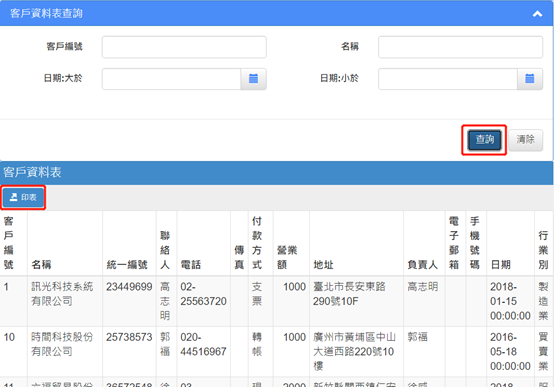This screenshot has width=554, height=387.
Task: Click the 客戶編號 input field
Action: click(x=184, y=47)
